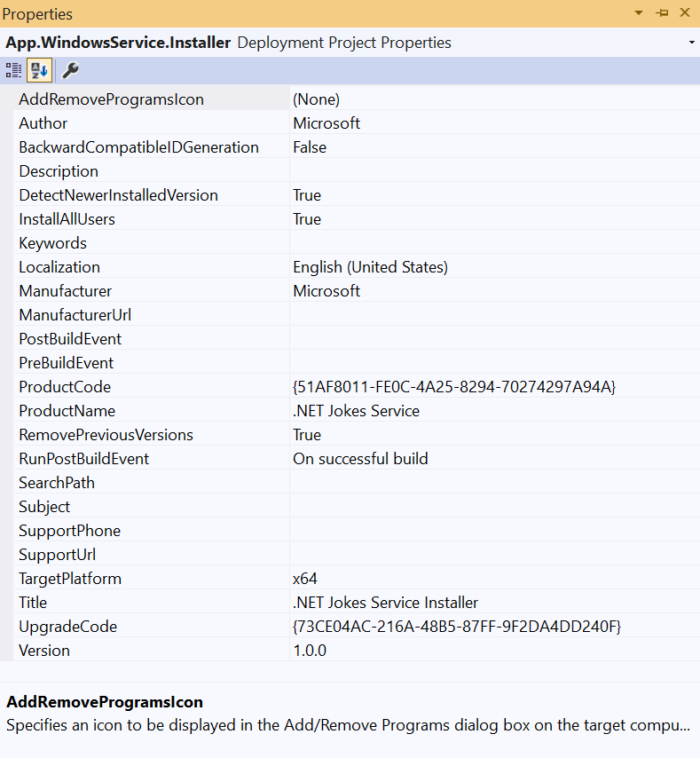This screenshot has width=700, height=758.
Task: Click True value for RemovePreviousVersions
Action: tap(307, 435)
